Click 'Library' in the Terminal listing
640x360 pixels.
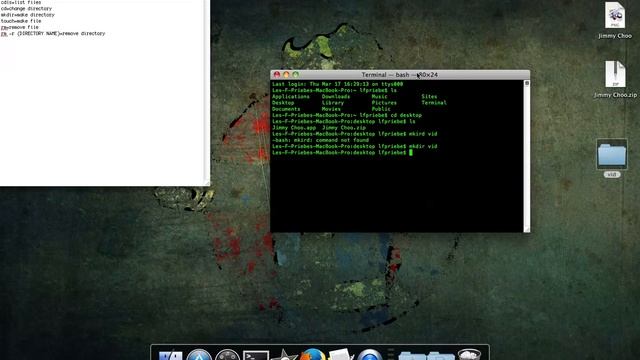tap(333, 103)
